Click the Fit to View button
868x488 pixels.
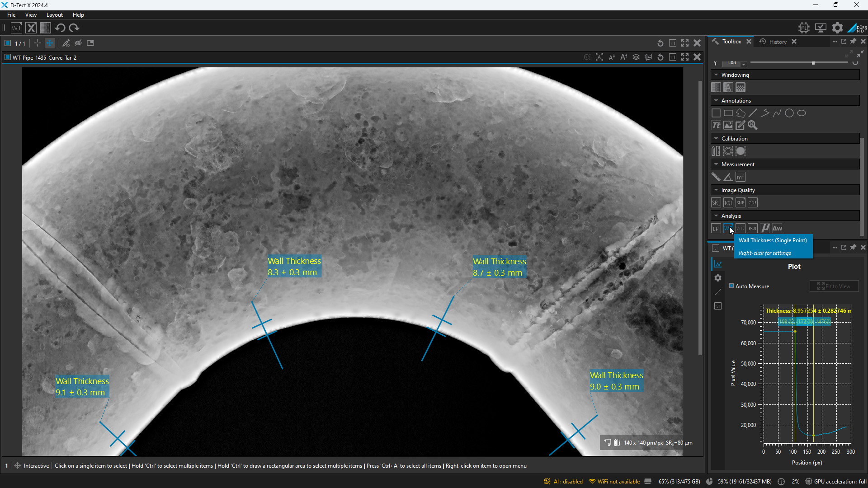[x=834, y=286]
